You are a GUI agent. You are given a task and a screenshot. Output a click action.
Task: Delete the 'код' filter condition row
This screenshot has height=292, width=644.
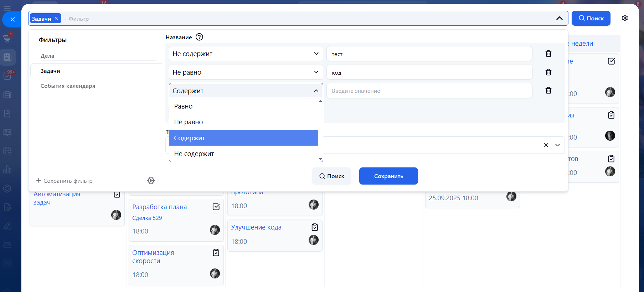(548, 72)
